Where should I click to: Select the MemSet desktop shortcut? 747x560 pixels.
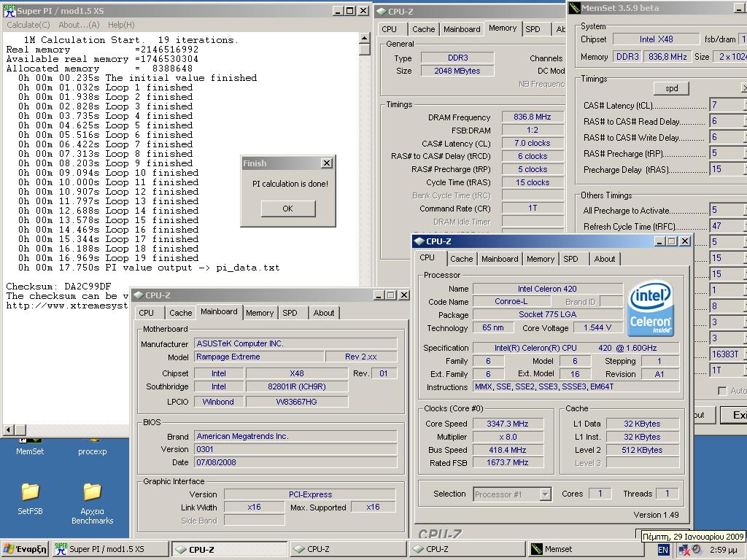[29, 447]
